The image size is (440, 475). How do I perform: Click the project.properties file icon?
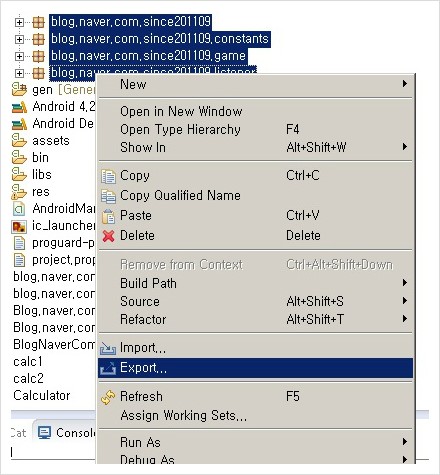pyautogui.click(x=19, y=260)
